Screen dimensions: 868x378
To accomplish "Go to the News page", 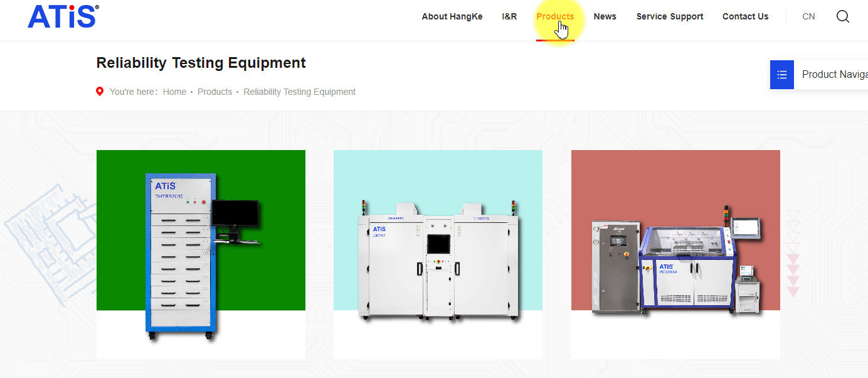I will coord(605,17).
